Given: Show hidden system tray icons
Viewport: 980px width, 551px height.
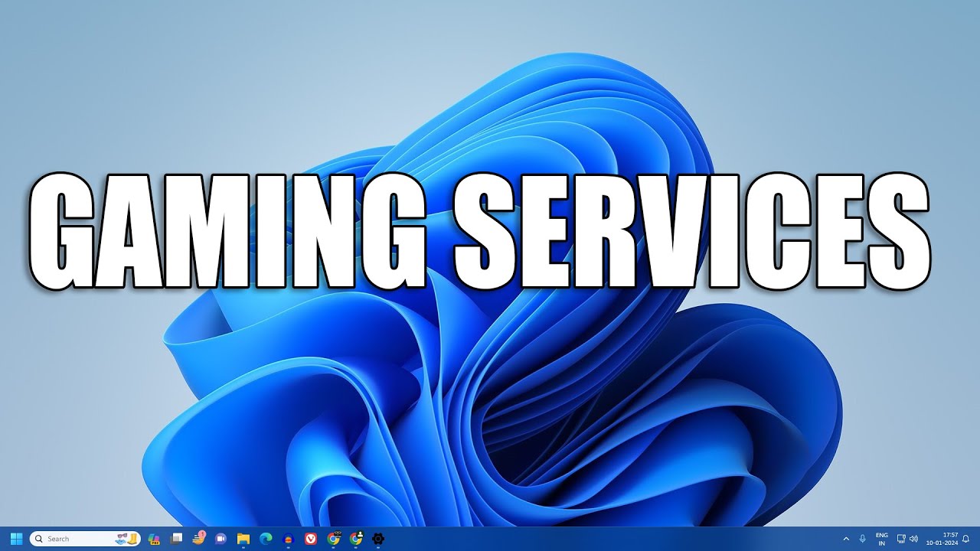Looking at the screenshot, I should tap(846, 539).
